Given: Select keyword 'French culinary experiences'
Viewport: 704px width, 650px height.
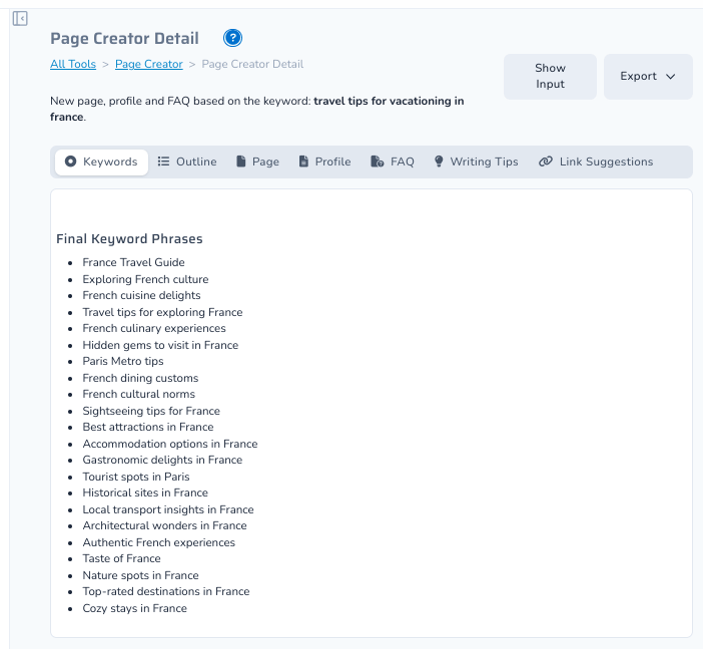Looking at the screenshot, I should [154, 328].
